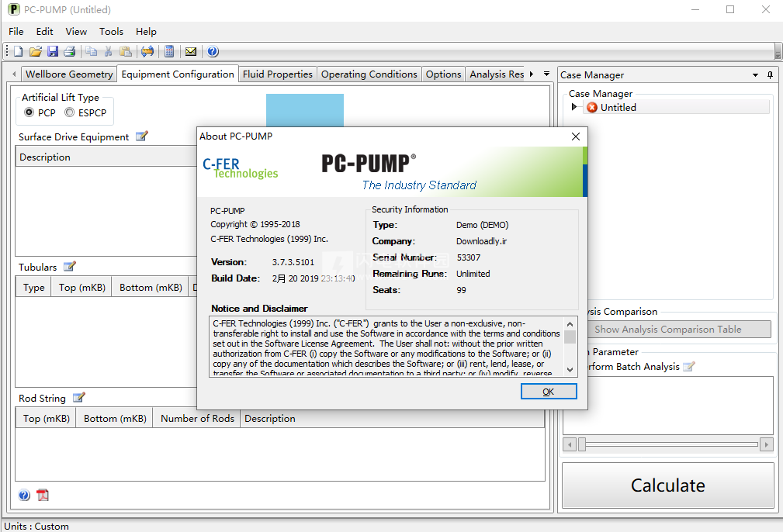Click the version number 3.7.3.5101
The width and height of the screenshot is (783, 532).
293,262
